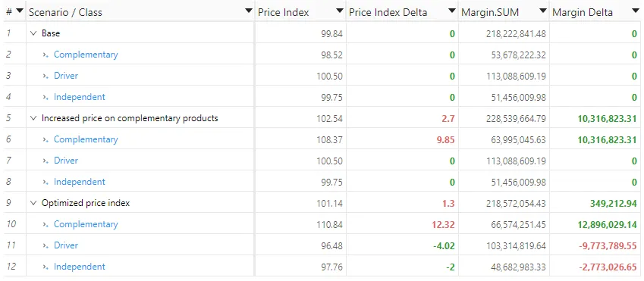This screenshot has width=644, height=281.
Task: Open Margin Delta column dropdown arrow
Action: [635, 11]
